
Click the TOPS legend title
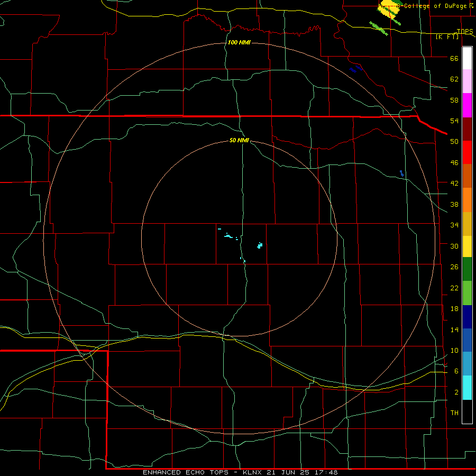(464, 31)
